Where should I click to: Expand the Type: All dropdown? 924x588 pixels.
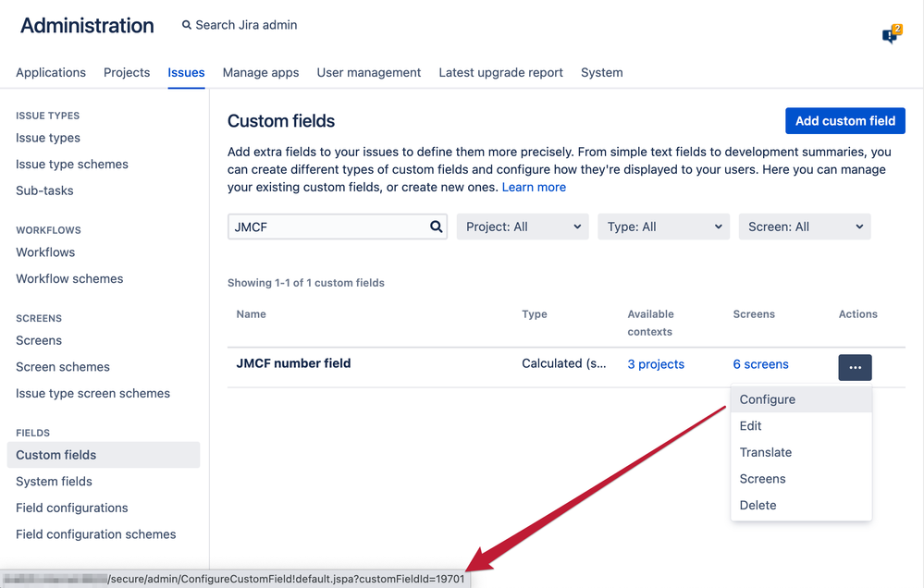663,227
